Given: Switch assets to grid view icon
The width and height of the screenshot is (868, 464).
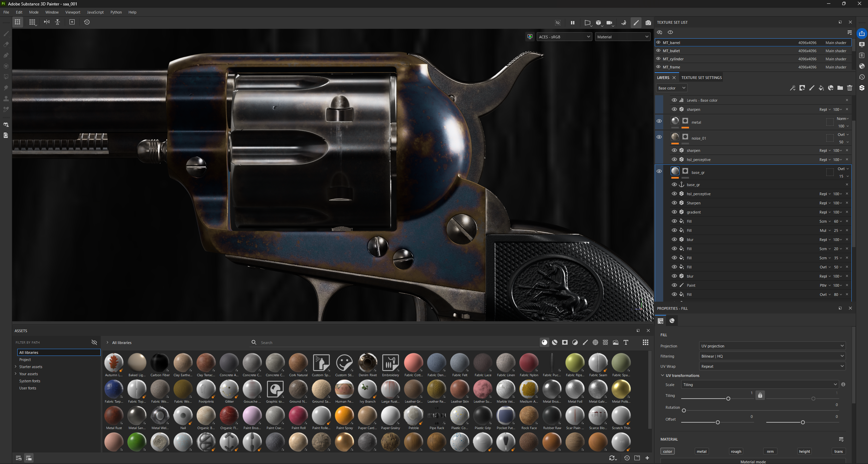Looking at the screenshot, I should pyautogui.click(x=645, y=342).
